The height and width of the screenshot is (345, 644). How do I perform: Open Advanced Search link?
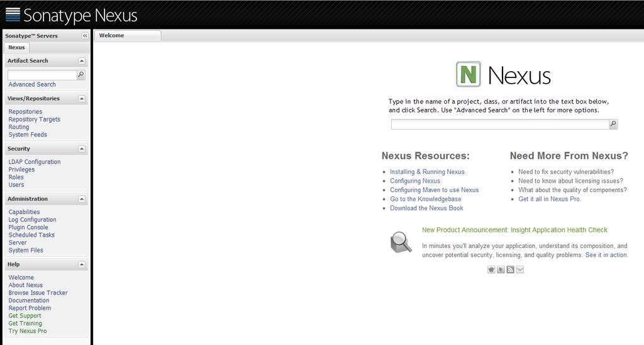tap(32, 84)
